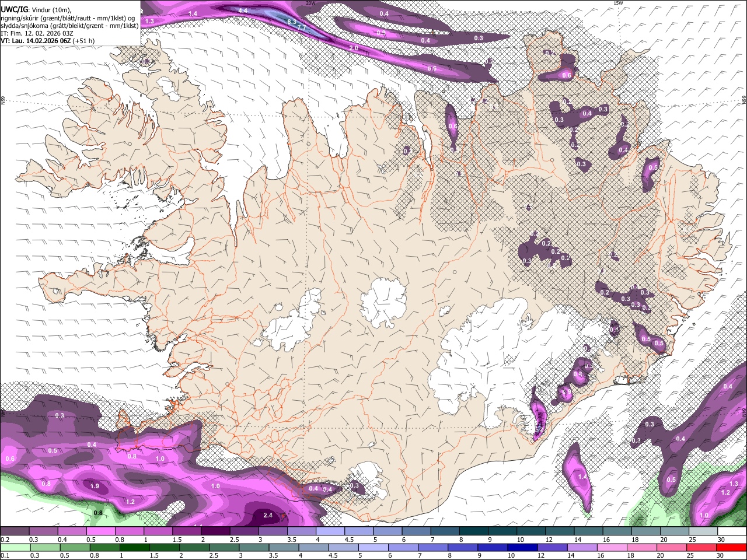Click the '20W' longitude label
The height and width of the screenshot is (560, 747).
310,3
